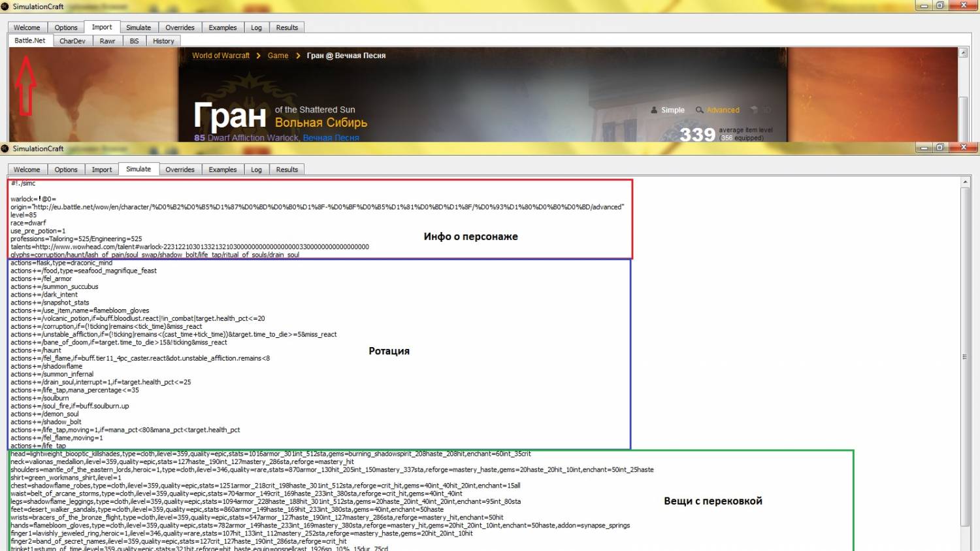
Task: Open the Log tab in the bottom window
Action: (x=256, y=169)
